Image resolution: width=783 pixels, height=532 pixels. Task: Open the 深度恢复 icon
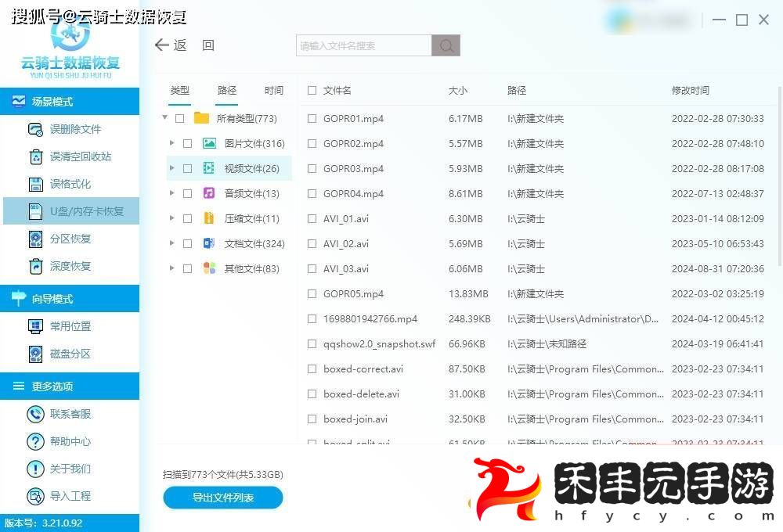pyautogui.click(x=35, y=266)
